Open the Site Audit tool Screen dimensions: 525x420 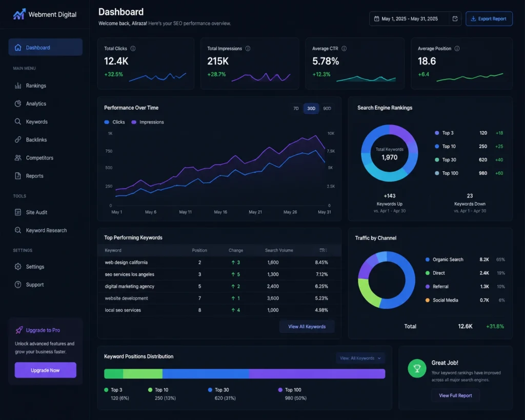46,212
